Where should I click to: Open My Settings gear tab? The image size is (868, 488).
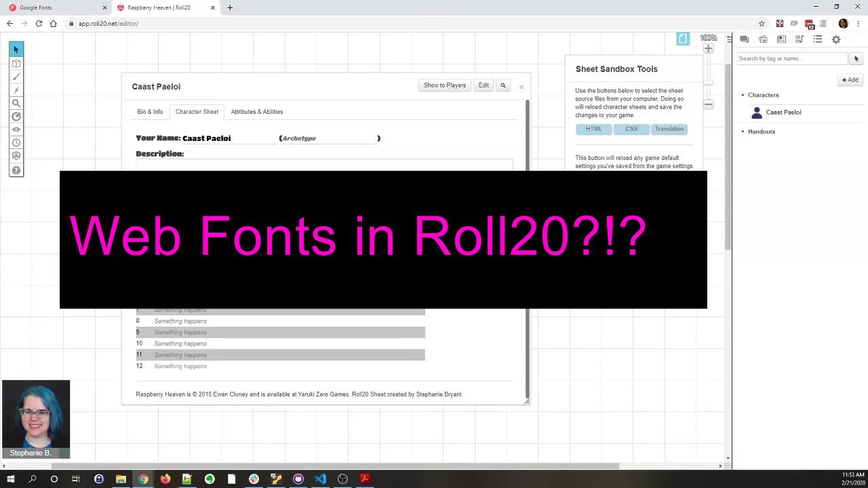836,39
